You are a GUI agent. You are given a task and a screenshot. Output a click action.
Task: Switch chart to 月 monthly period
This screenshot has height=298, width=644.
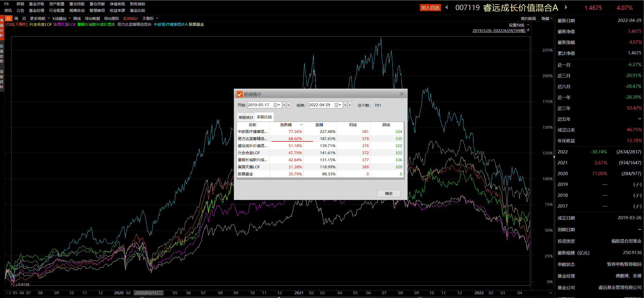pyautogui.click(x=24, y=18)
